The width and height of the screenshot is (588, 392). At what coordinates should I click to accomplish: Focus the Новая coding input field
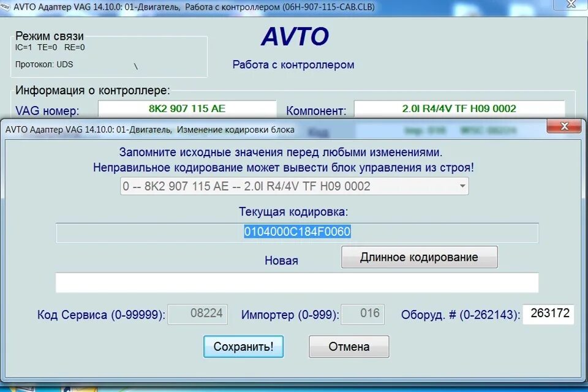click(x=297, y=282)
